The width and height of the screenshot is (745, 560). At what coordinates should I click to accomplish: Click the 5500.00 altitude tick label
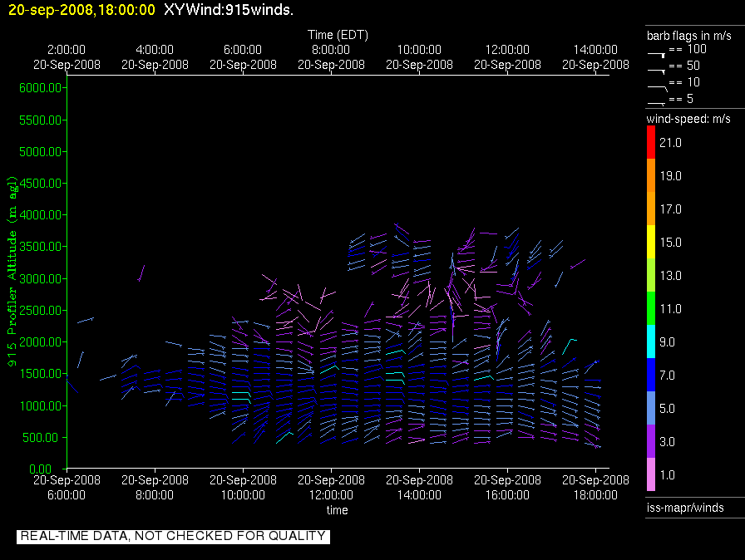[x=41, y=120]
